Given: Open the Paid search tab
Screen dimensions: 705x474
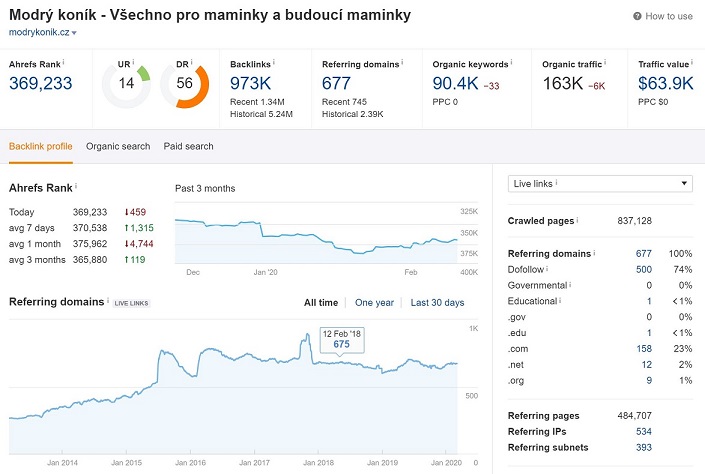Looking at the screenshot, I should coord(188,146).
